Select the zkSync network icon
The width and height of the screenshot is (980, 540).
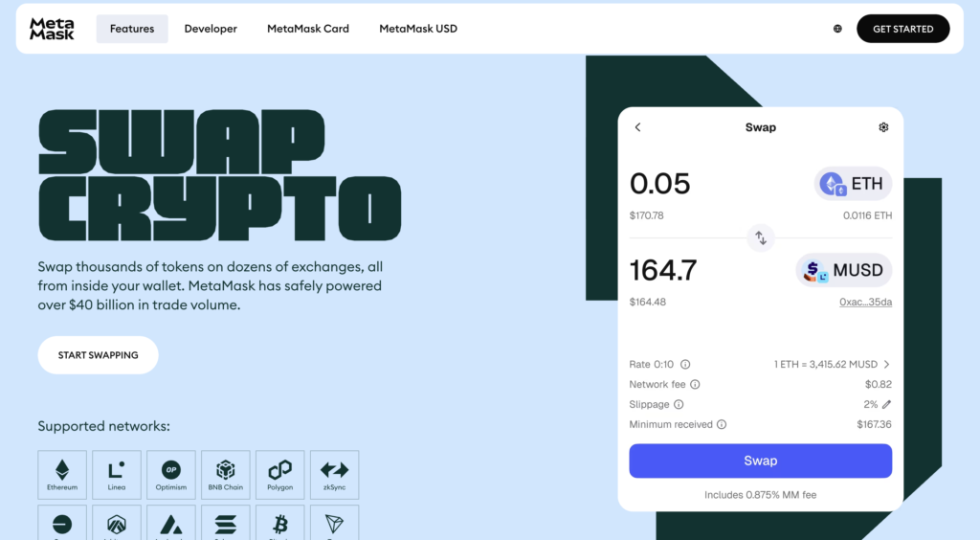pos(334,475)
